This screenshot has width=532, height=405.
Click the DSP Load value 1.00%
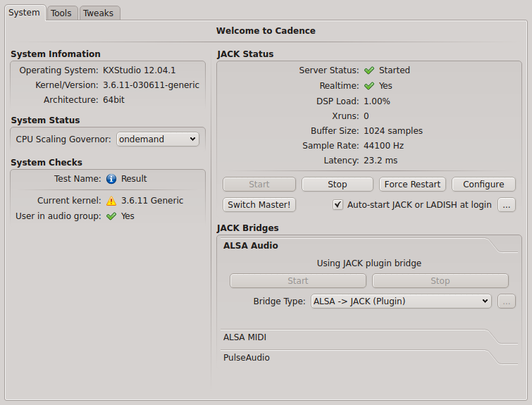click(377, 101)
